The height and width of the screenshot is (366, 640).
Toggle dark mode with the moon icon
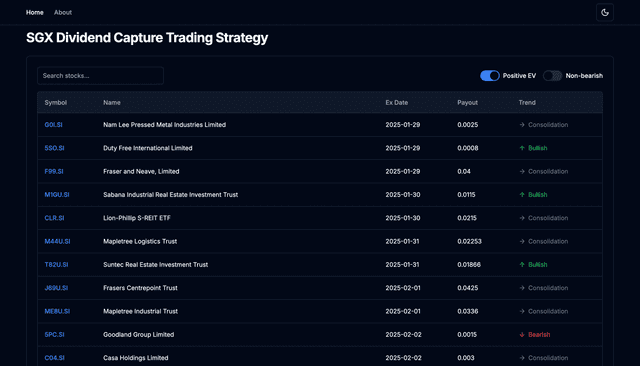(604, 13)
